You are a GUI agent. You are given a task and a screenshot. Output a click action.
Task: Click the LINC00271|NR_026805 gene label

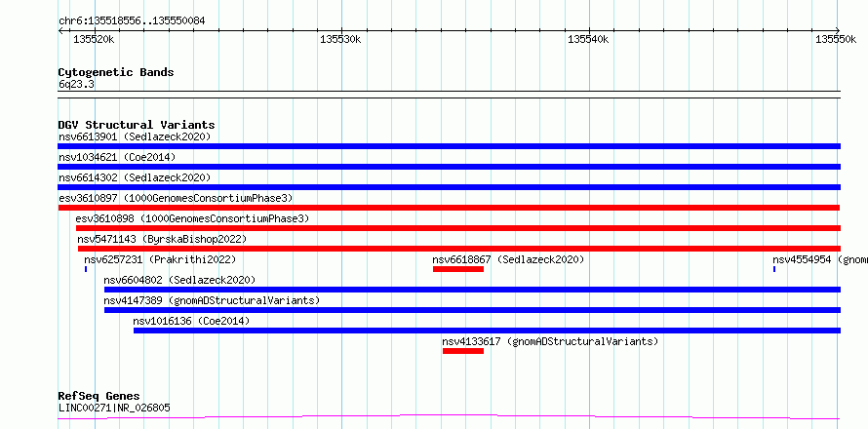pos(114,408)
